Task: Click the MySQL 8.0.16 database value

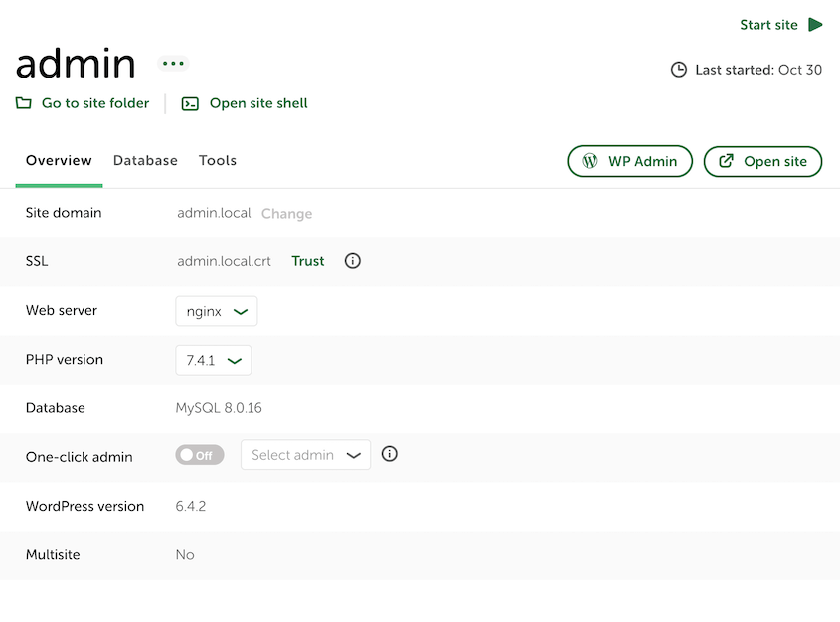Action: click(219, 408)
